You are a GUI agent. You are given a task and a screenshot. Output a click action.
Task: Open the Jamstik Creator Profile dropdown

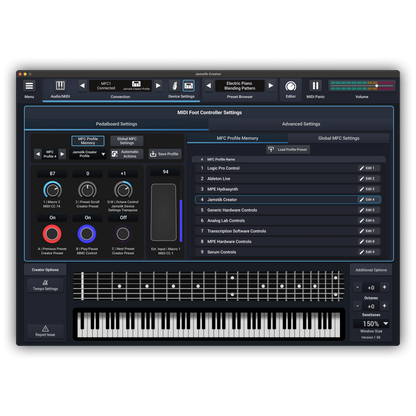coord(88,154)
